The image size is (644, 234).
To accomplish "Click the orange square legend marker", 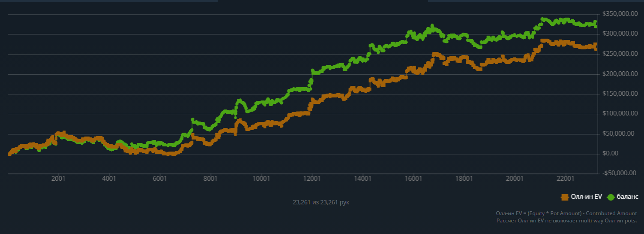I will [x=565, y=197].
